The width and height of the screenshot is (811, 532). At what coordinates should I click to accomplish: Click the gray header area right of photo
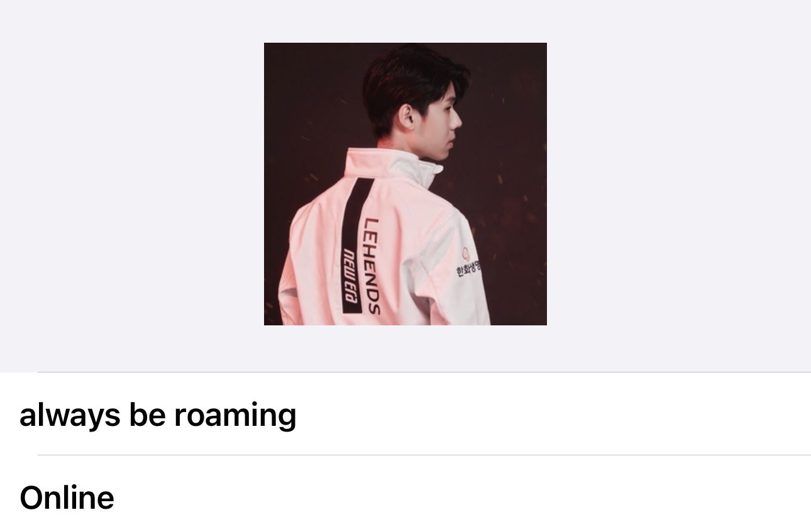(679, 186)
